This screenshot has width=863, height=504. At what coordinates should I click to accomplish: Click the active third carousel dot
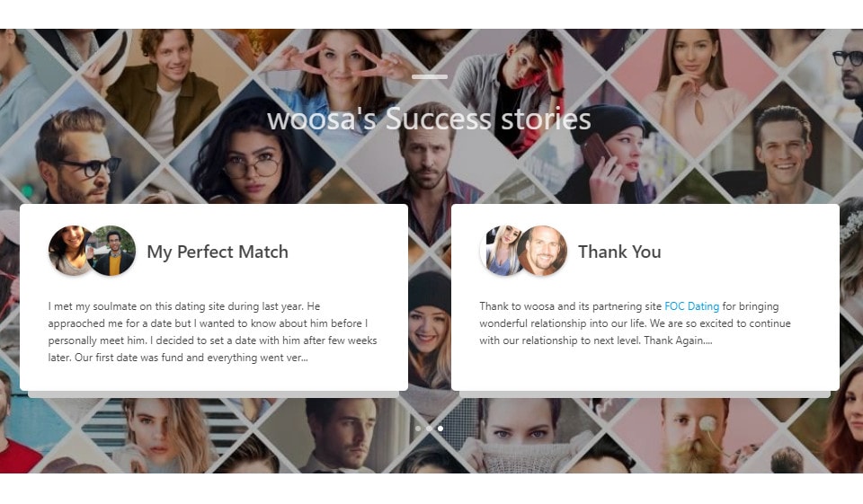tap(440, 429)
